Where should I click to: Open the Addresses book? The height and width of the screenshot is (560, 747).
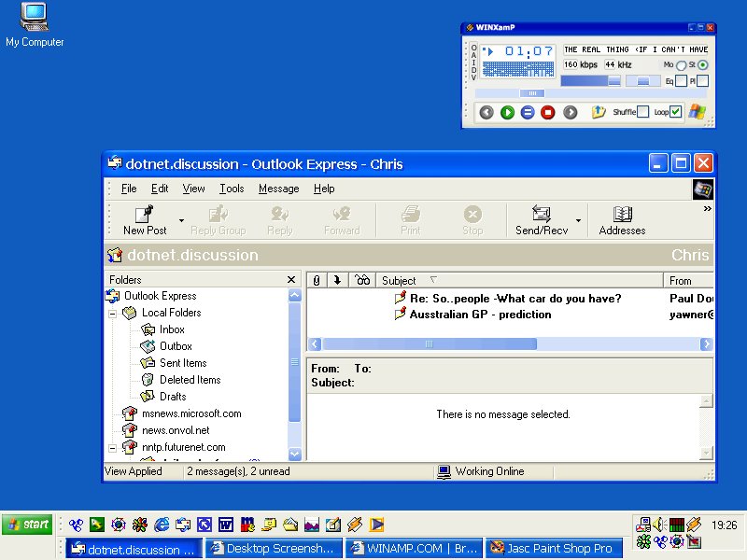click(x=622, y=220)
